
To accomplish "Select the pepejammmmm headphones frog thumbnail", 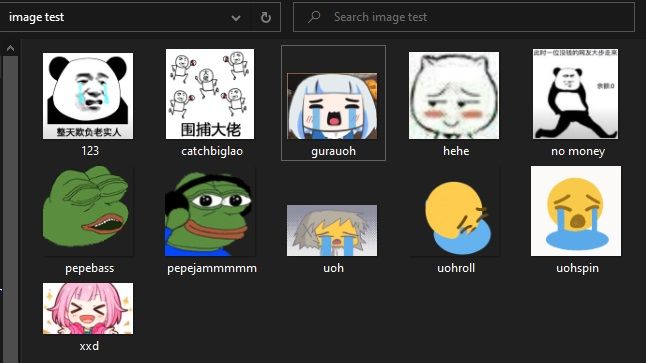I will coord(210,212).
